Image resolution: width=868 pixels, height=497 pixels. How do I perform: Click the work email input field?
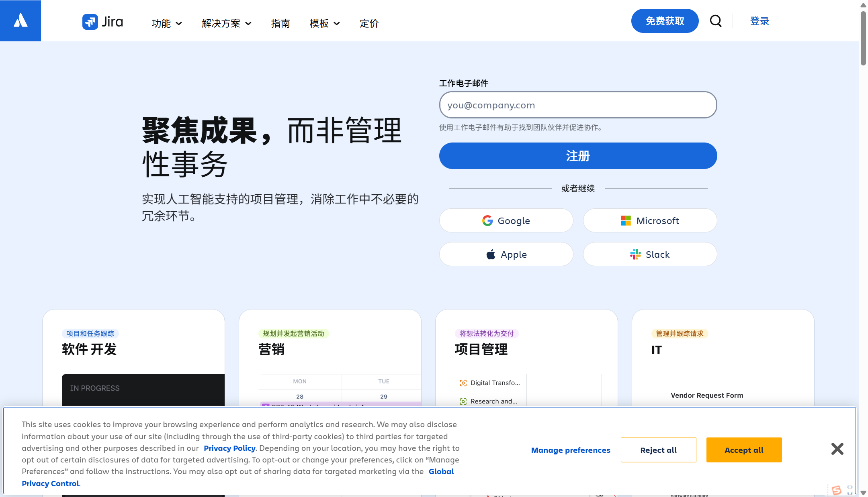click(577, 105)
